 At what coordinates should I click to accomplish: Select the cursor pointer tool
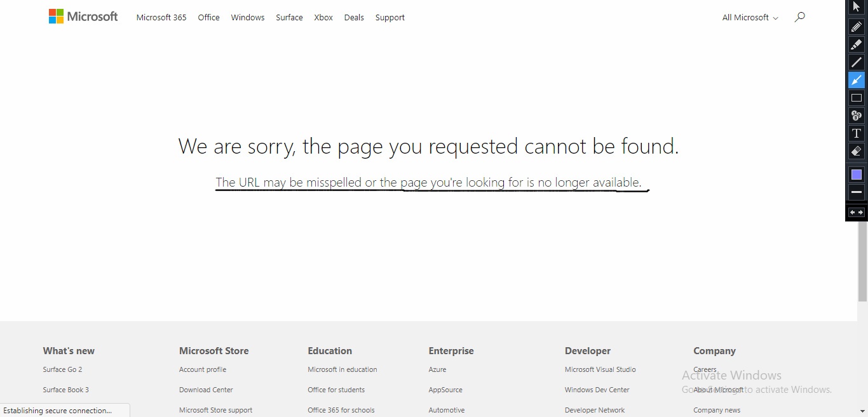tap(856, 7)
